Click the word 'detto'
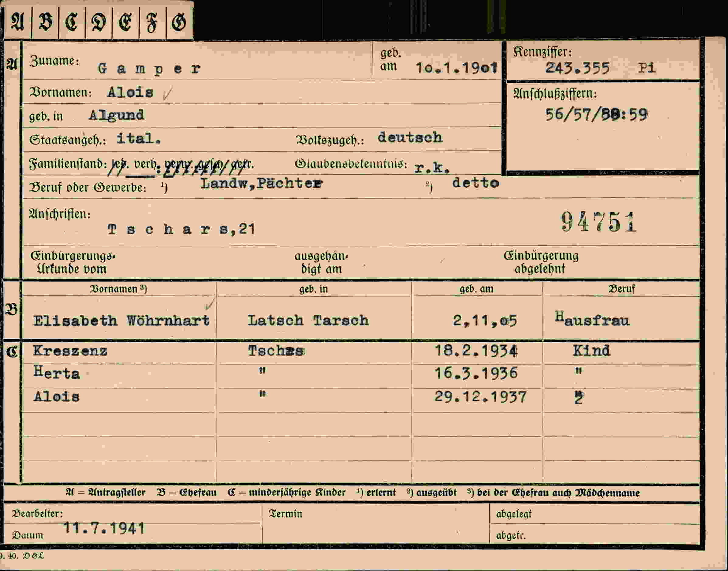The width and height of the screenshot is (728, 571). [x=476, y=183]
